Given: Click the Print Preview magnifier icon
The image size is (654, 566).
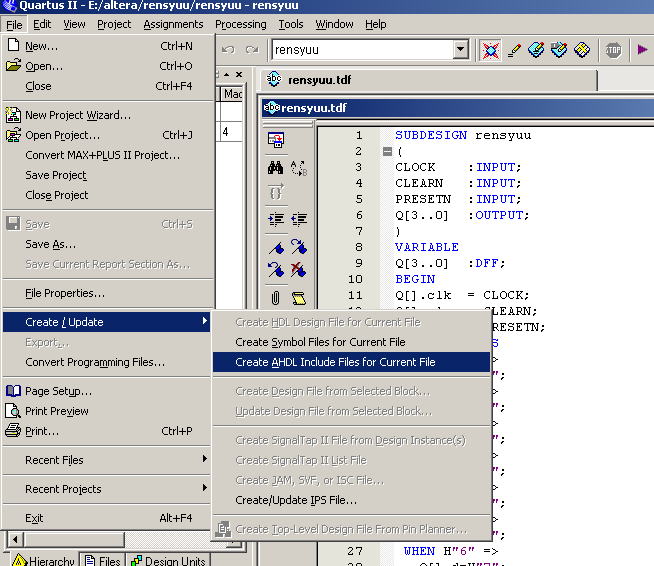Looking at the screenshot, I should pos(13,411).
